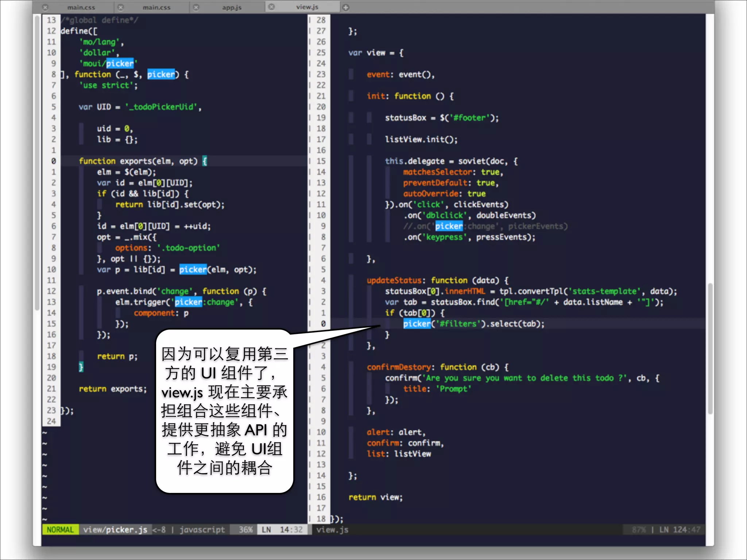This screenshot has height=560, width=747.
Task: Click the plus icon to open a new tab
Action: pos(346,7)
